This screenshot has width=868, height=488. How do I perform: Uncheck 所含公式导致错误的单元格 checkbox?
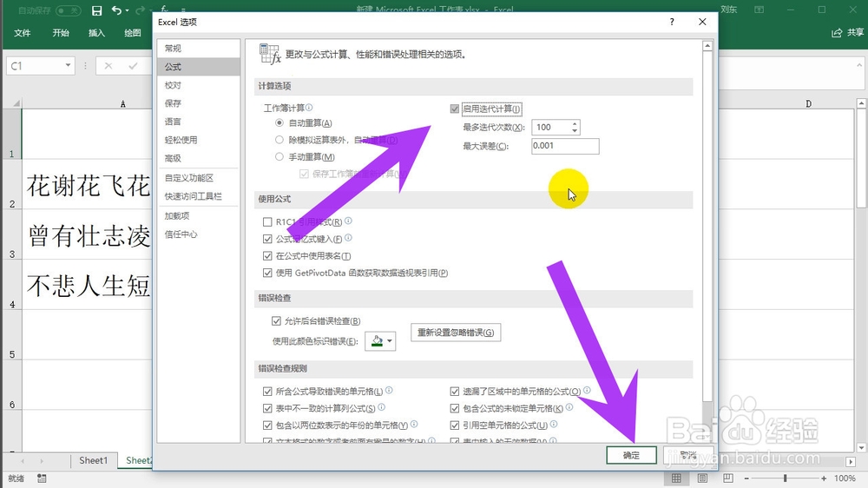tap(267, 392)
